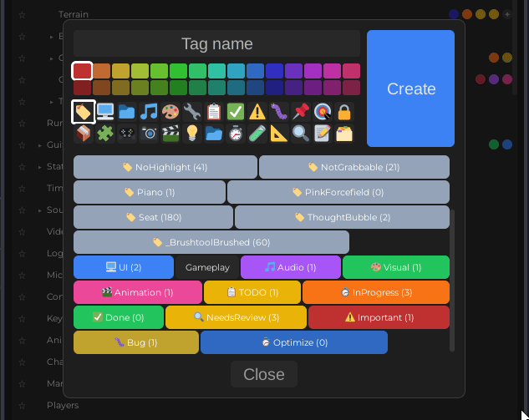Select the purple Audio (1) tag
The width and height of the screenshot is (529, 420).
(x=291, y=267)
